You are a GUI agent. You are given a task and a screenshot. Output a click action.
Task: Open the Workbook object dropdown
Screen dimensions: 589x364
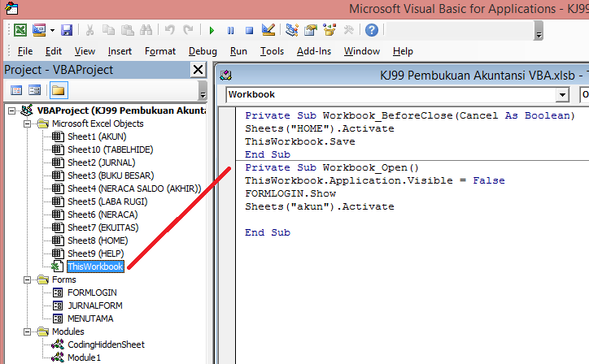point(562,94)
